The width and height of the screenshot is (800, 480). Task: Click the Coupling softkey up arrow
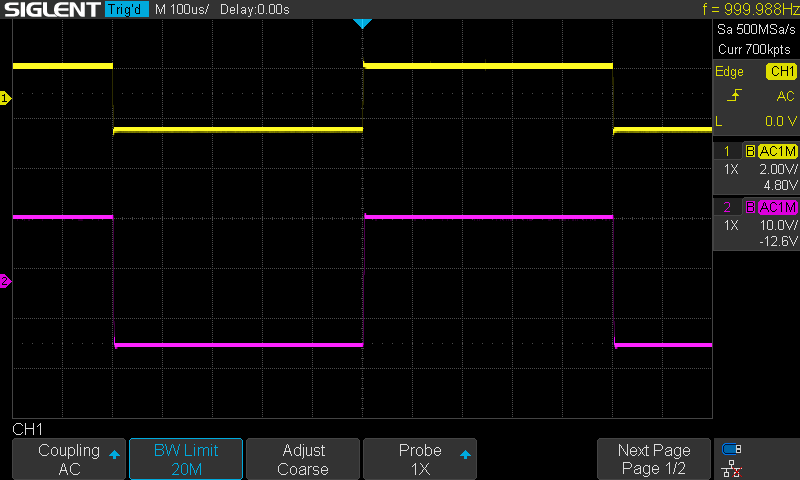pyautogui.click(x=114, y=454)
